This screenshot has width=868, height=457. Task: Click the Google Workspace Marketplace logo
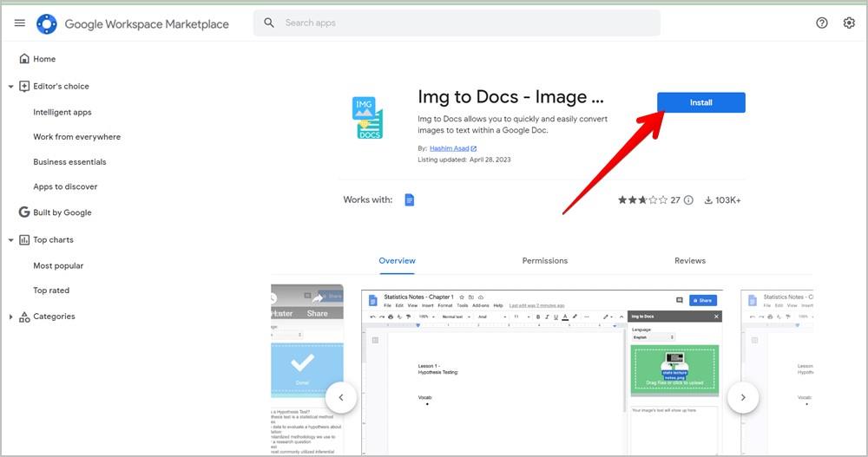click(x=47, y=23)
